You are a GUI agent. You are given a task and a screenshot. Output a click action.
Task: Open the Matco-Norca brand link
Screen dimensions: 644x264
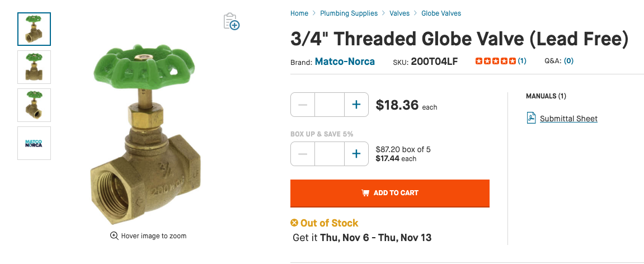coord(345,62)
